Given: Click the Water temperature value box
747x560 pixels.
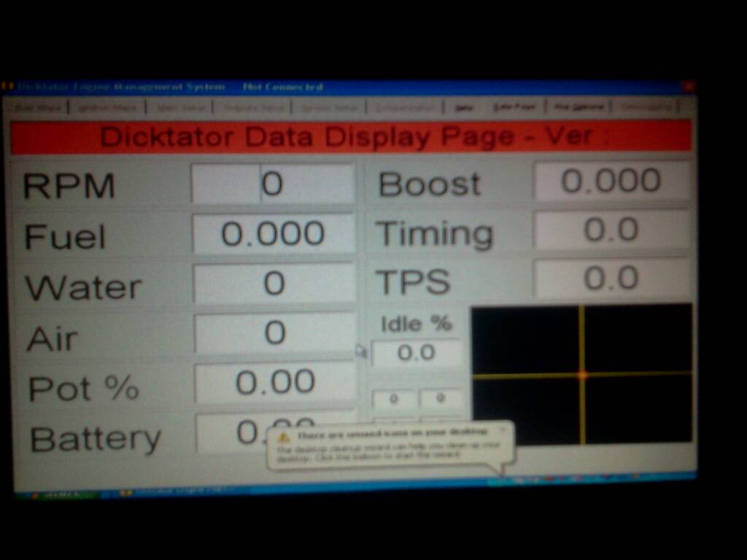Looking at the screenshot, I should 274,283.
